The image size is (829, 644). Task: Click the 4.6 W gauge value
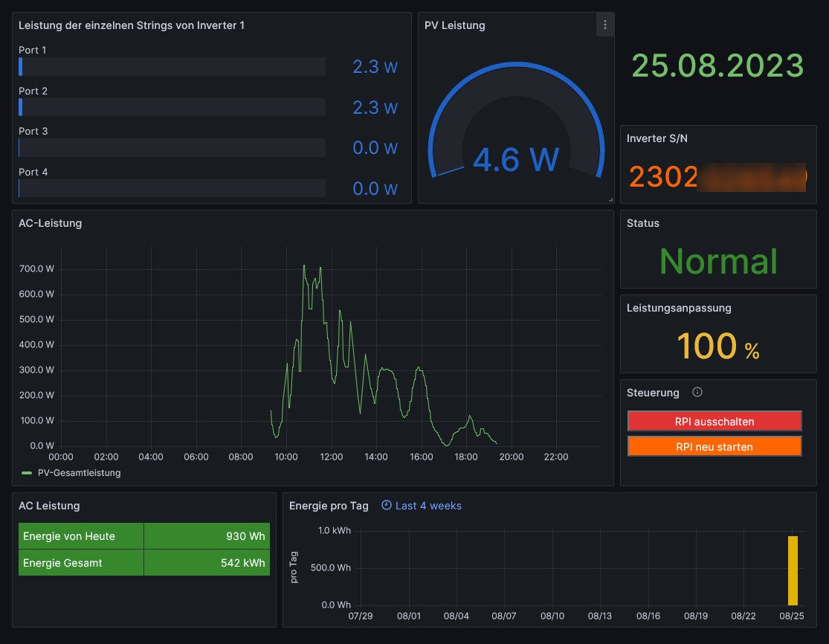tap(516, 160)
